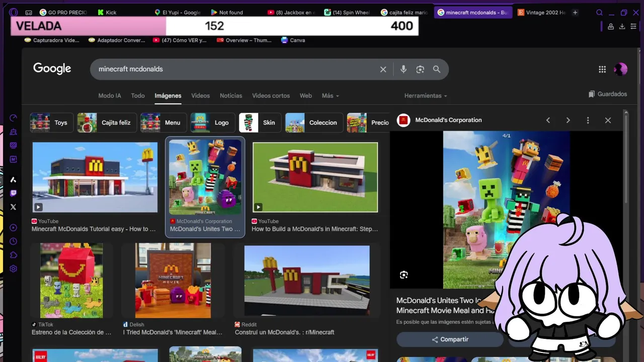Open the Capturadora Vide... bookmark
The height and width of the screenshot is (362, 644).
pos(51,40)
